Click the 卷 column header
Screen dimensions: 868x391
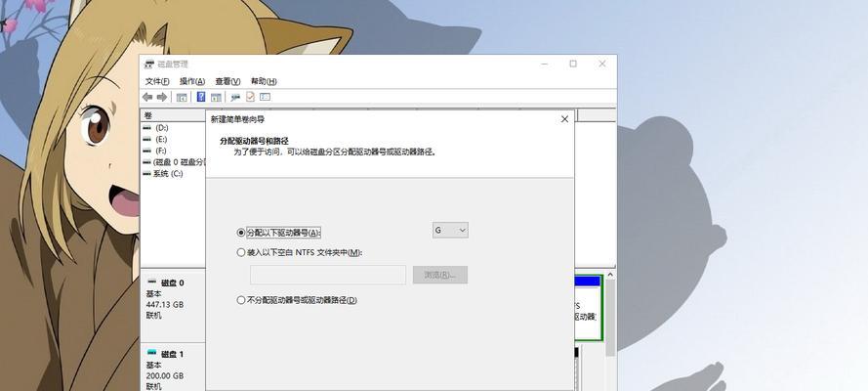[x=173, y=115]
